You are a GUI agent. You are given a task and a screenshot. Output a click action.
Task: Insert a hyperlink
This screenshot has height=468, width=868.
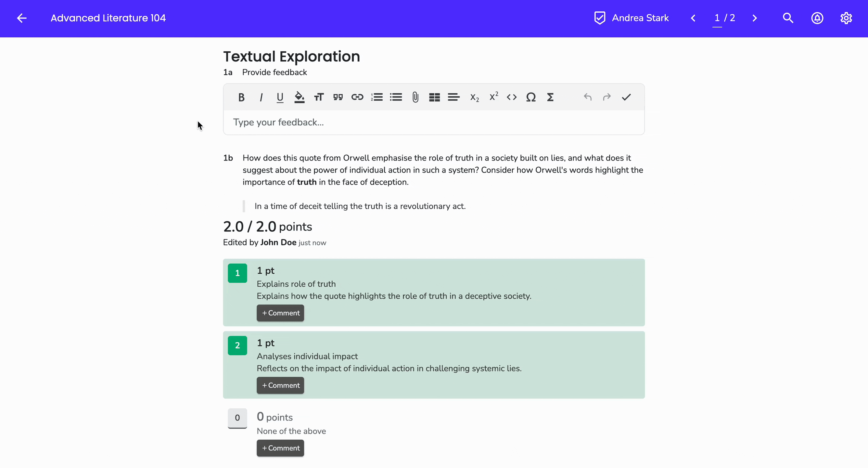[357, 97]
